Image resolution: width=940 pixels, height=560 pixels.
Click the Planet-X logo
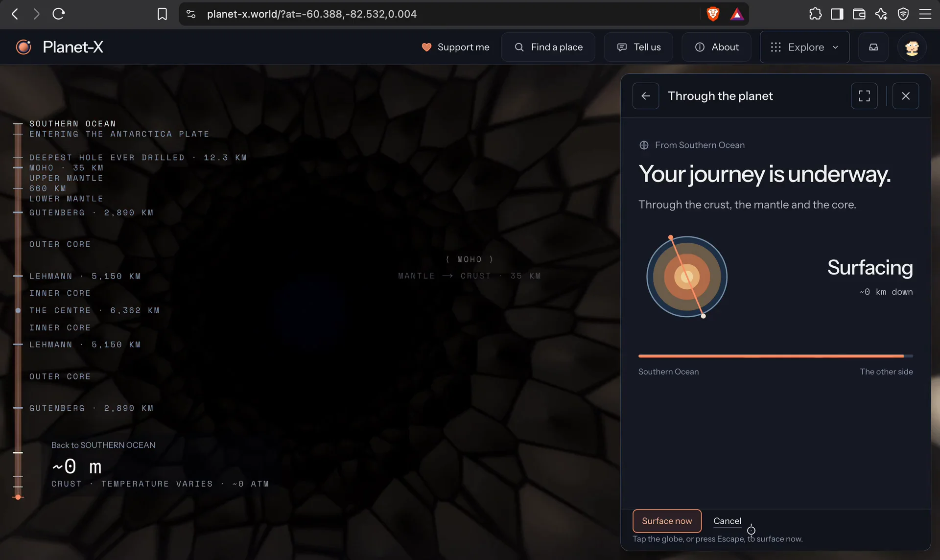pyautogui.click(x=59, y=47)
